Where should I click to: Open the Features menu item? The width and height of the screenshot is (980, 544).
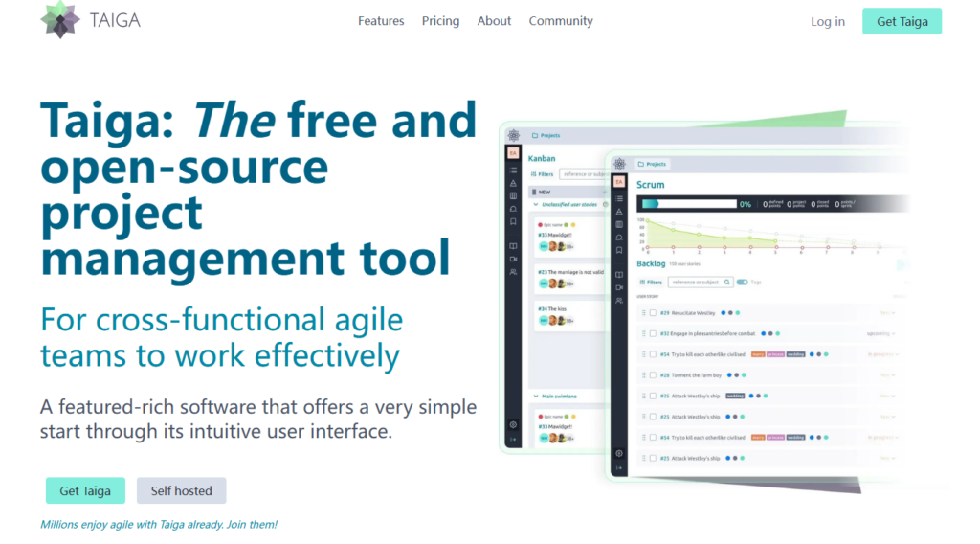[x=381, y=21]
